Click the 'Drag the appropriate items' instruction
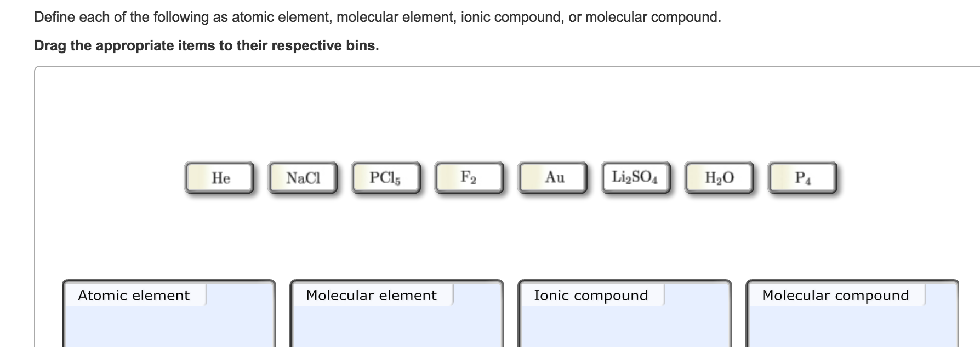 tap(207, 45)
